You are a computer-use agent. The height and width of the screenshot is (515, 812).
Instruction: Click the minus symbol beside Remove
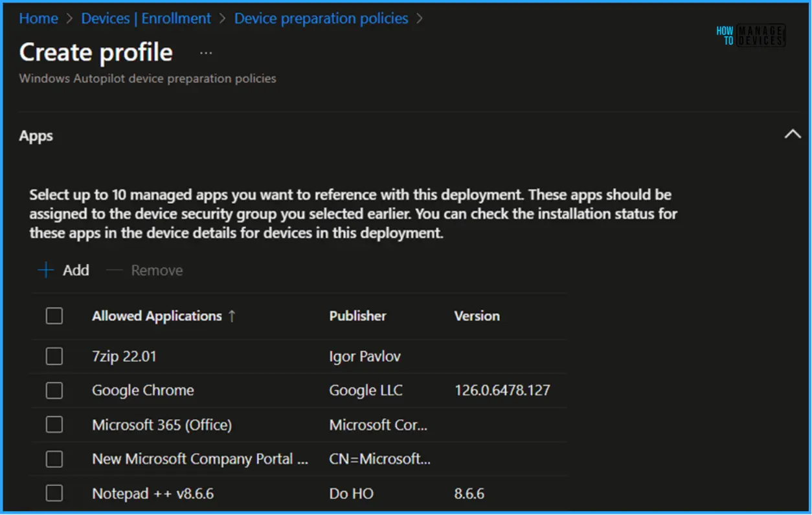tap(114, 270)
